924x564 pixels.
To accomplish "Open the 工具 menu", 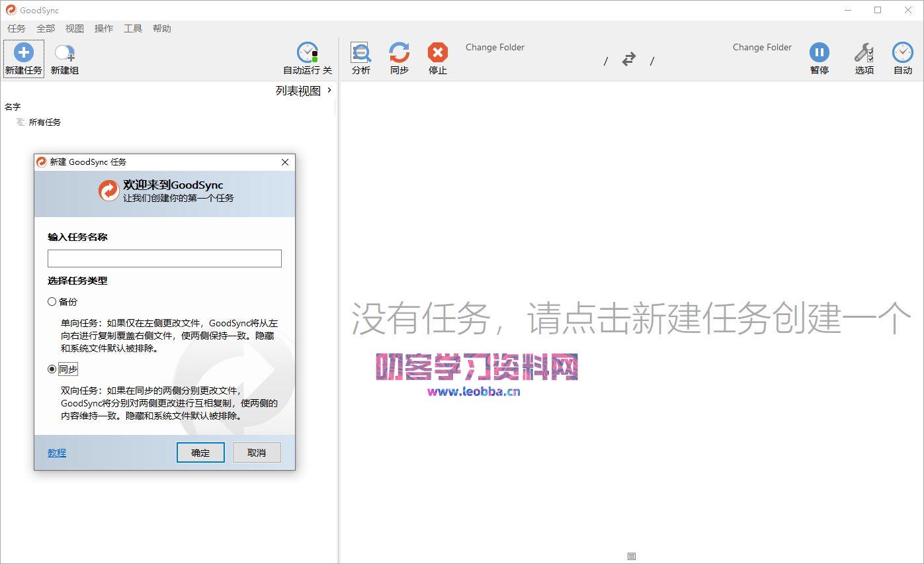I will 132,28.
